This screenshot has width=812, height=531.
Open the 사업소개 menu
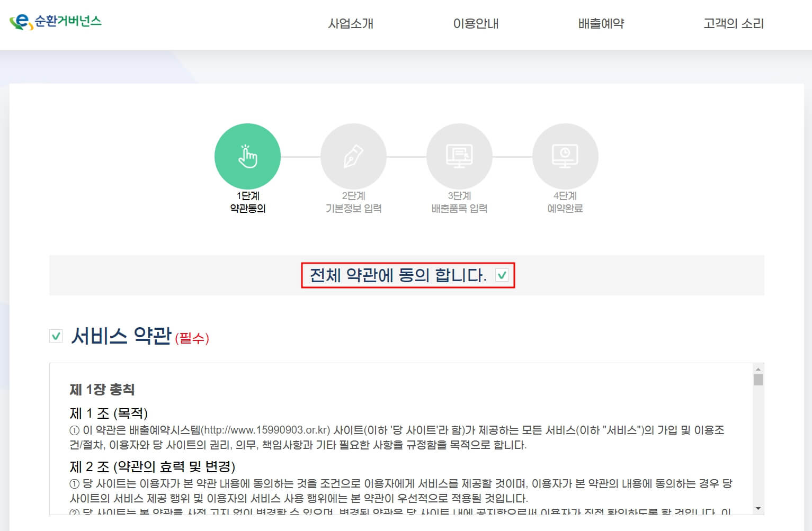(351, 23)
